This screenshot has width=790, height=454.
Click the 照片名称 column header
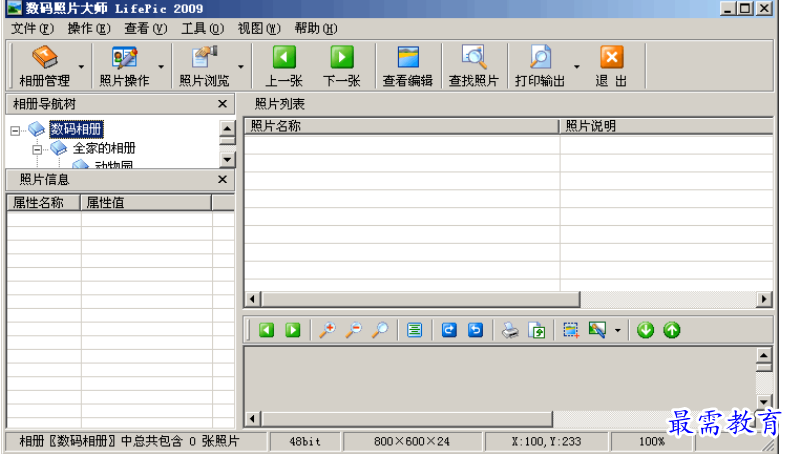click(402, 126)
